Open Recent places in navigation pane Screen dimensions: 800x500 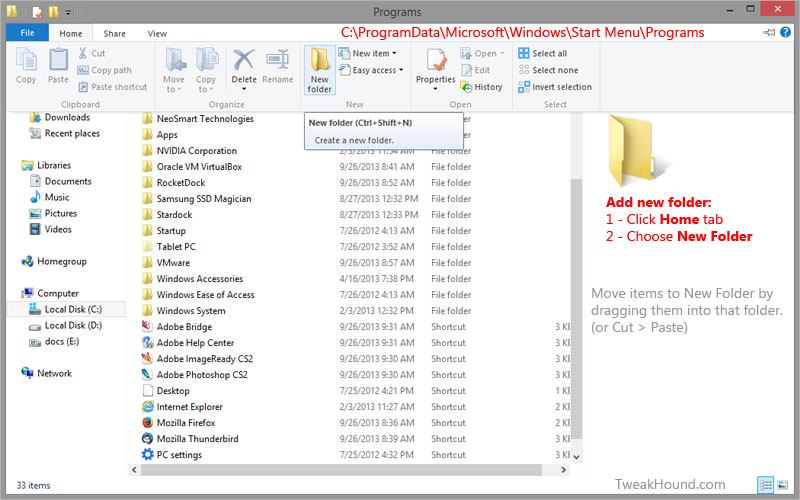click(64, 134)
